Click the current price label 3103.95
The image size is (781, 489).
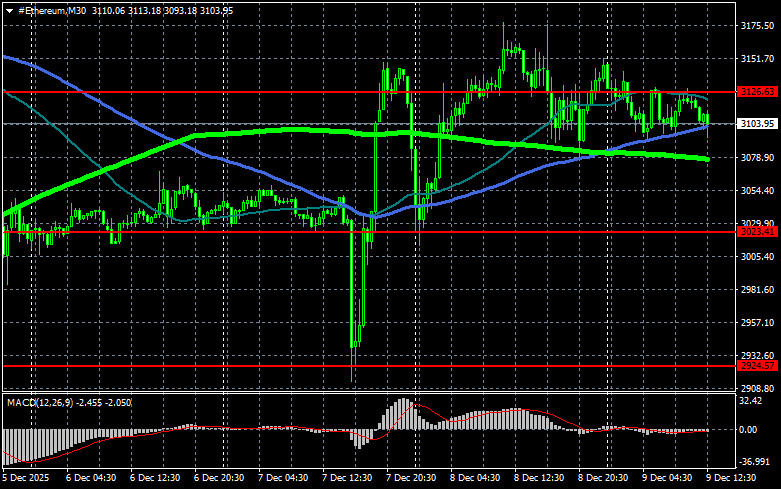pos(757,124)
